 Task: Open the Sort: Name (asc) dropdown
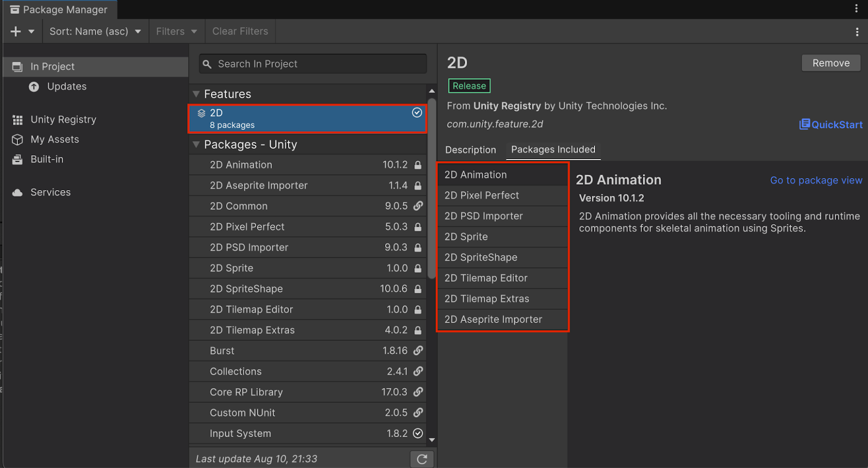point(95,31)
